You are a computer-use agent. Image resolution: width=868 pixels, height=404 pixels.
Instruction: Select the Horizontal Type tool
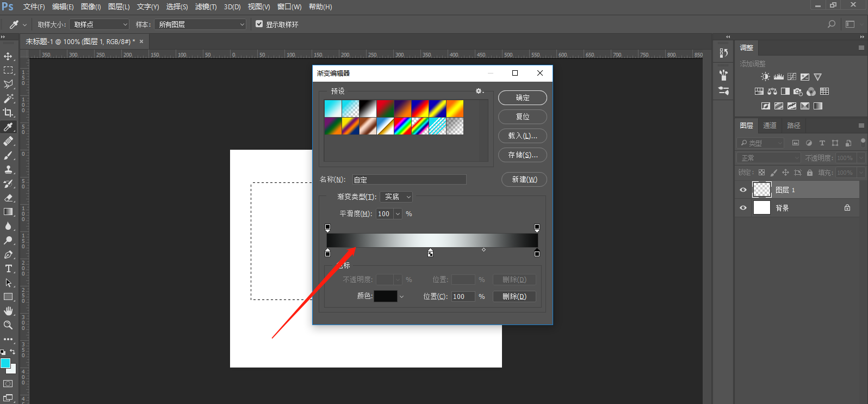[x=8, y=268]
